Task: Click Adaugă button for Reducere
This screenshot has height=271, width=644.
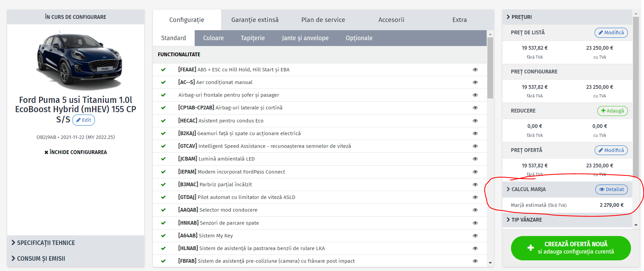Action: pos(612,111)
